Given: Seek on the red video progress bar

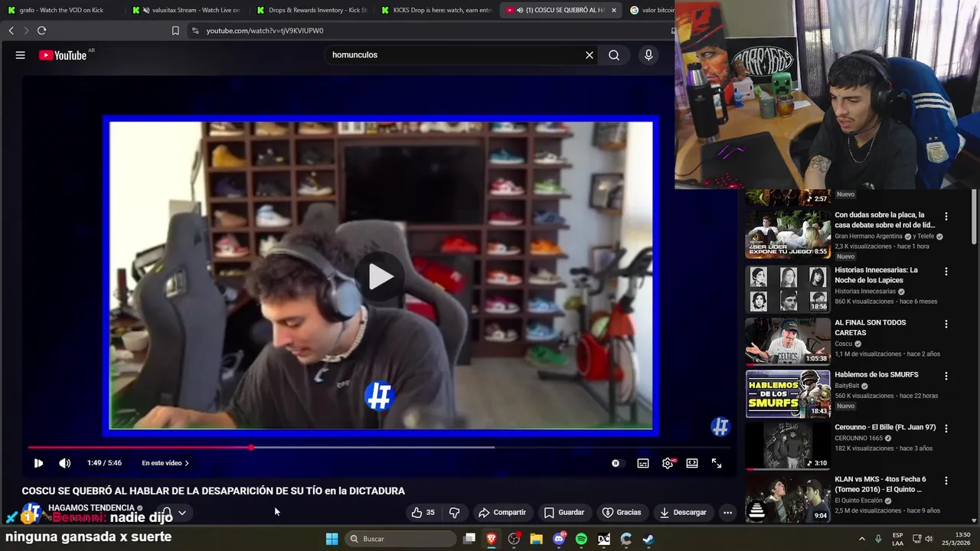Looking at the screenshot, I should [139, 447].
